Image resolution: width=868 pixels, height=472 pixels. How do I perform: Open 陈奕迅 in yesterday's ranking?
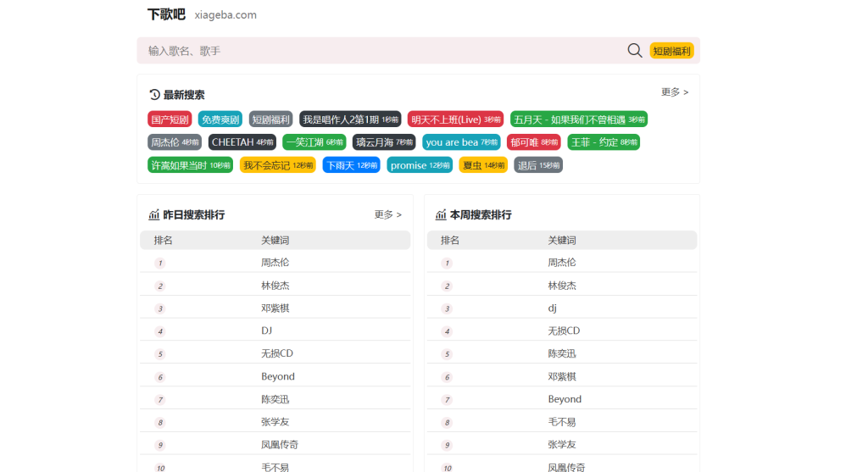pos(275,399)
